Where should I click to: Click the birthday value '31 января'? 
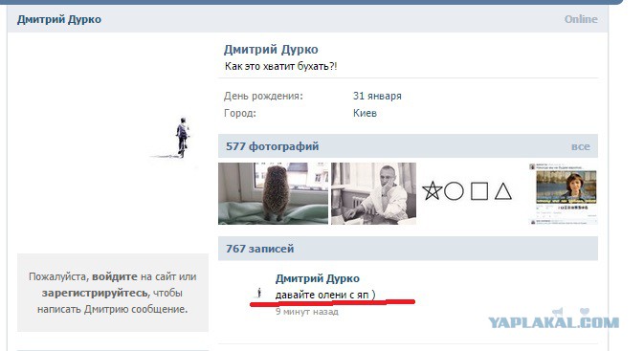pyautogui.click(x=377, y=96)
